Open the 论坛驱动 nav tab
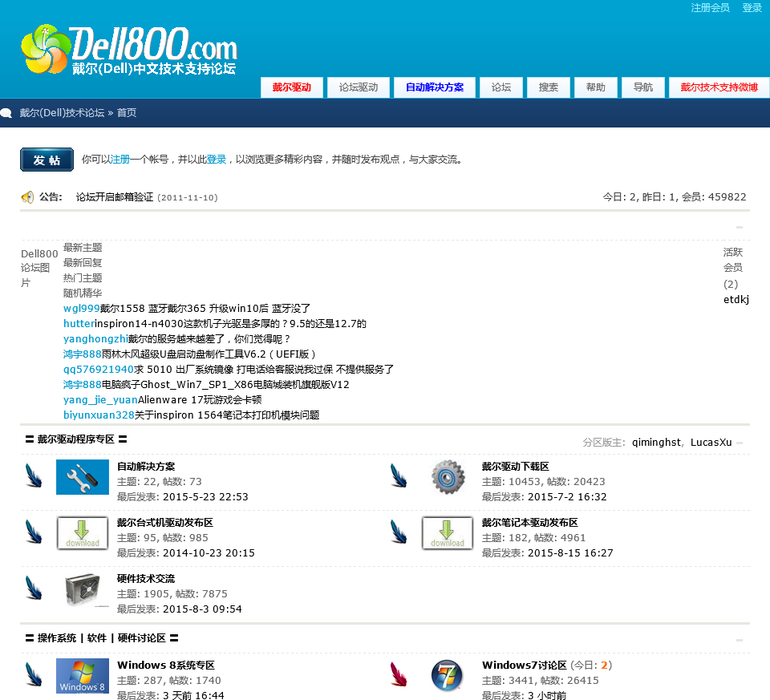The width and height of the screenshot is (770, 700). click(359, 87)
